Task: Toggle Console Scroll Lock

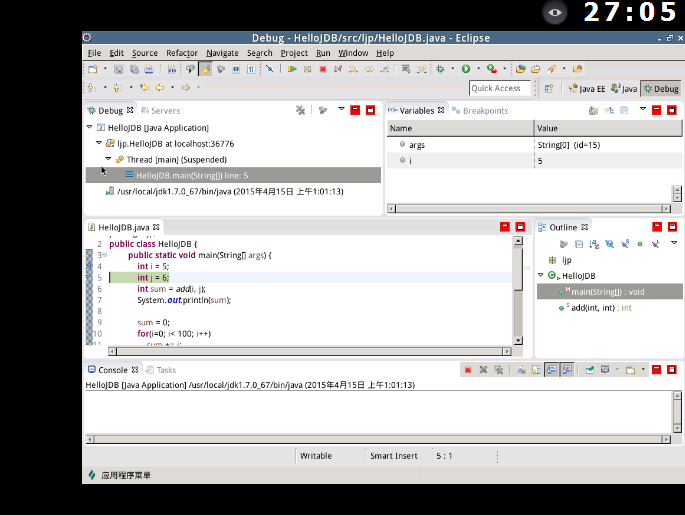Action: [x=536, y=370]
